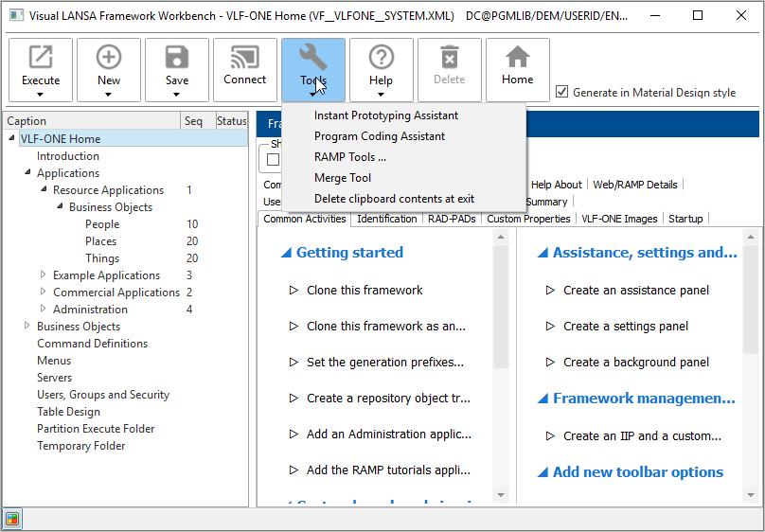Click Getting started panel scroll-down arrow

(x=501, y=495)
